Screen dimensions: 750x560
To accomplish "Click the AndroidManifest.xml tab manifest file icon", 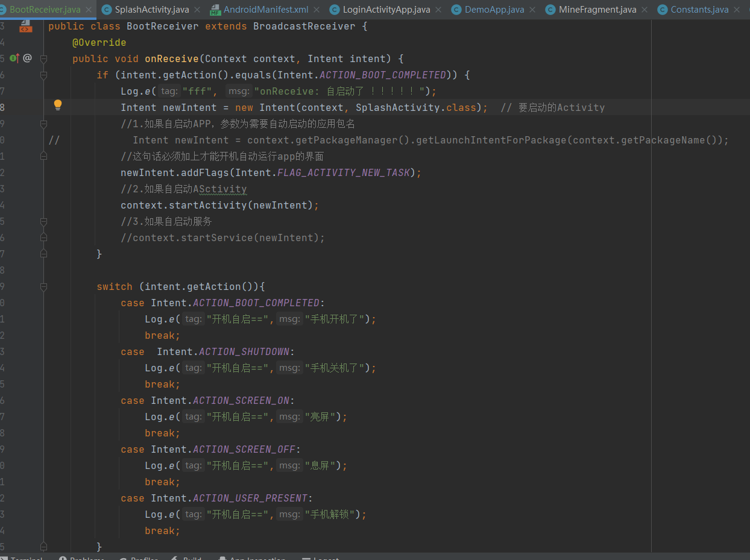I will [215, 10].
